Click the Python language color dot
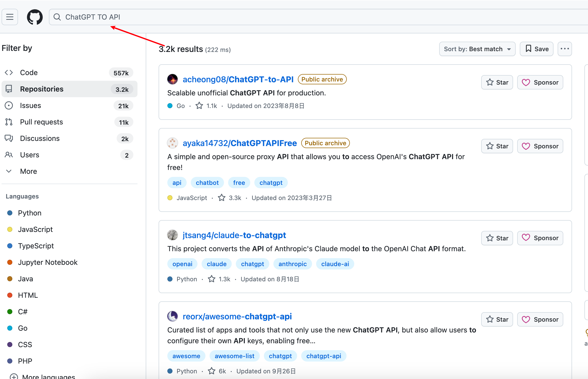The height and width of the screenshot is (379, 588). coord(10,213)
